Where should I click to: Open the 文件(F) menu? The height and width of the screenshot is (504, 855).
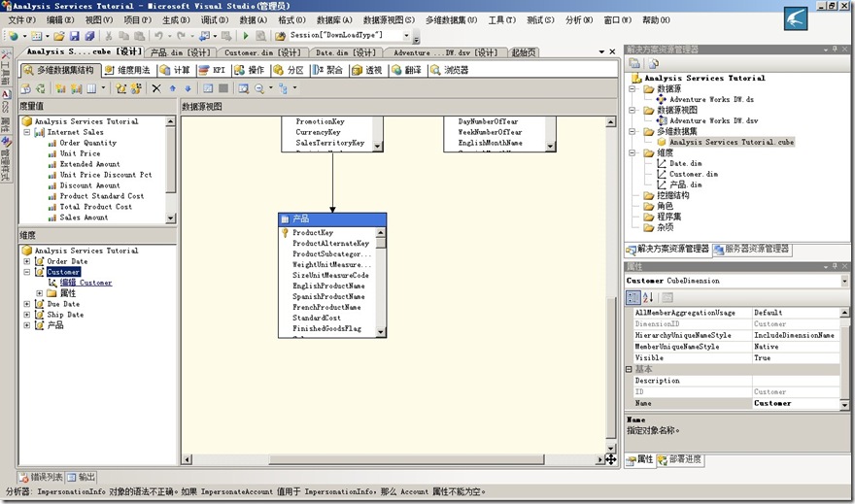point(21,20)
